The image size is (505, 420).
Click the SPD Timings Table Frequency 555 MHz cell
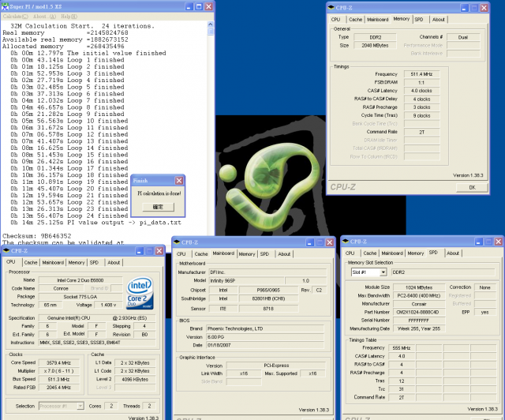[x=402, y=348]
